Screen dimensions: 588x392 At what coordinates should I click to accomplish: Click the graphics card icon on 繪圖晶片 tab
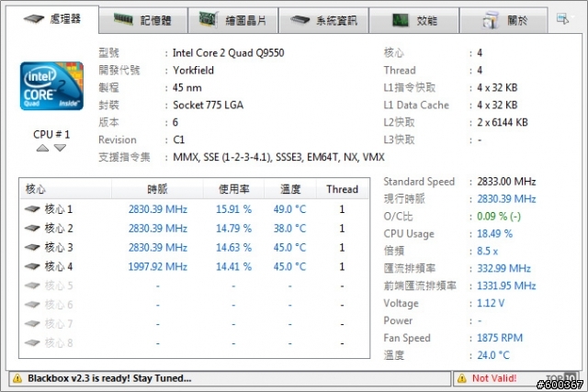coord(209,18)
